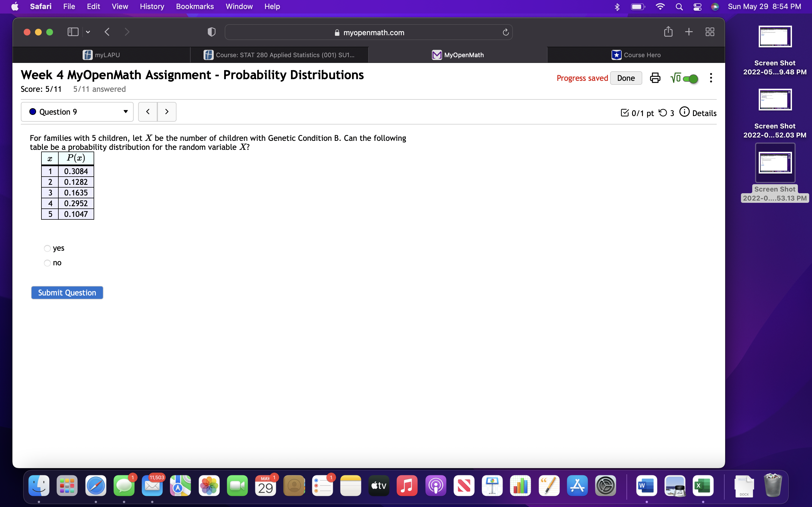The width and height of the screenshot is (812, 507).
Task: Select the yes radio button
Action: tap(47, 248)
